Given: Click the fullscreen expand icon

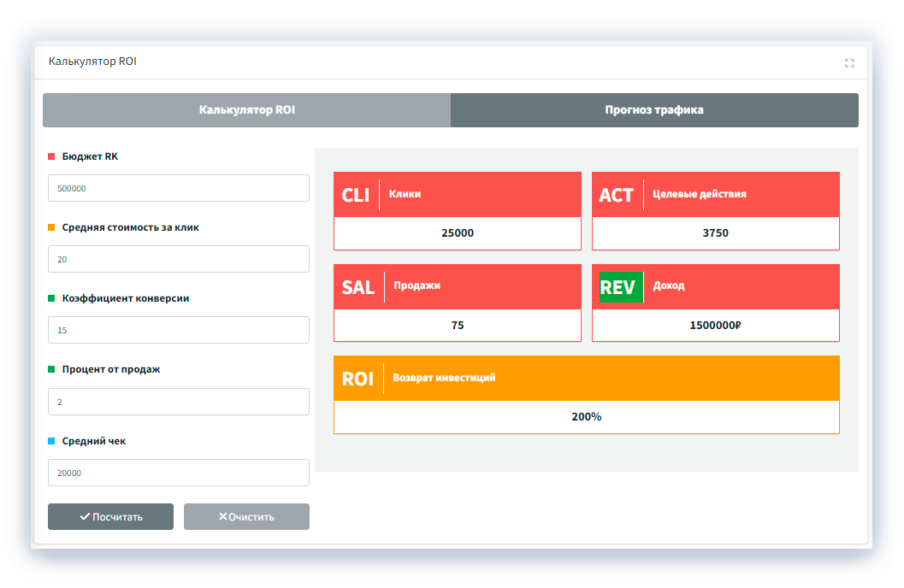Looking at the screenshot, I should coord(849,63).
